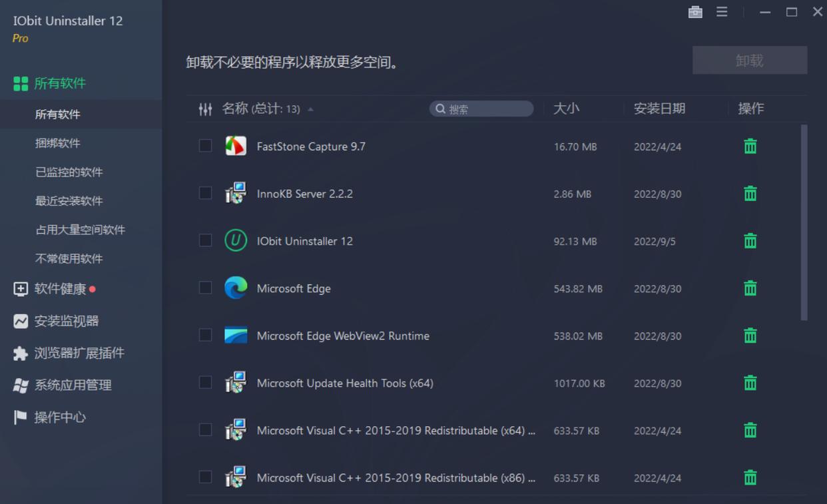Click the column filter settings icon
Viewport: 827px width, 504px height.
point(205,109)
